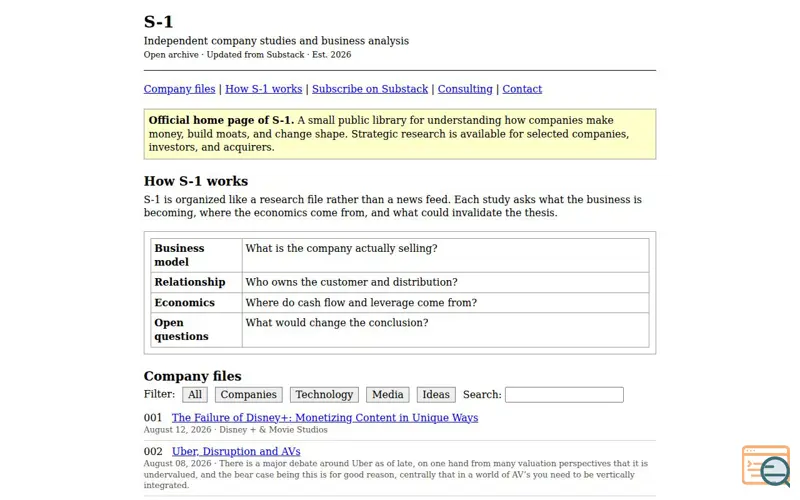Screen dimensions: 800x500
Task: Click the 'Official home page of S-1.' notice text
Action: 221,120
